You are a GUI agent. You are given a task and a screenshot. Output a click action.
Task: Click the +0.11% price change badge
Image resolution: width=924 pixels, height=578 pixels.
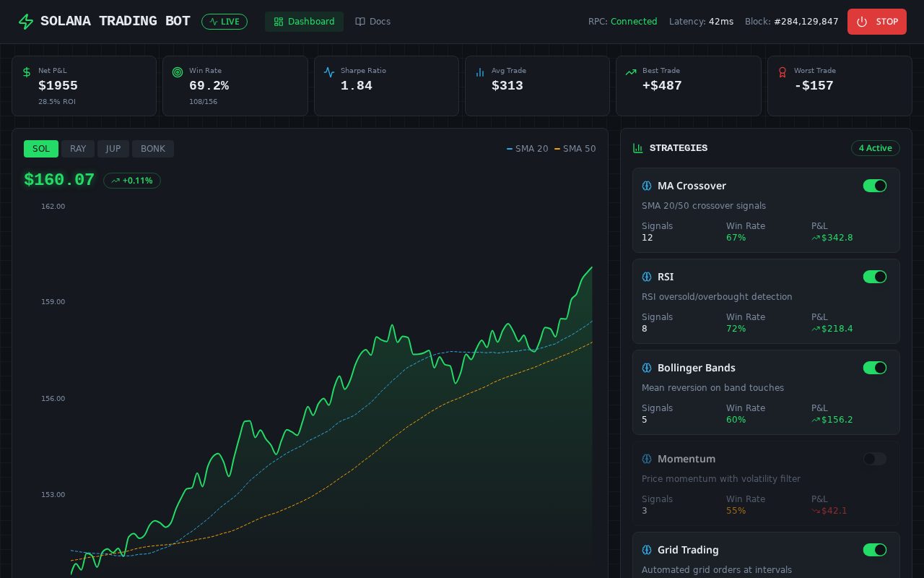point(132,181)
